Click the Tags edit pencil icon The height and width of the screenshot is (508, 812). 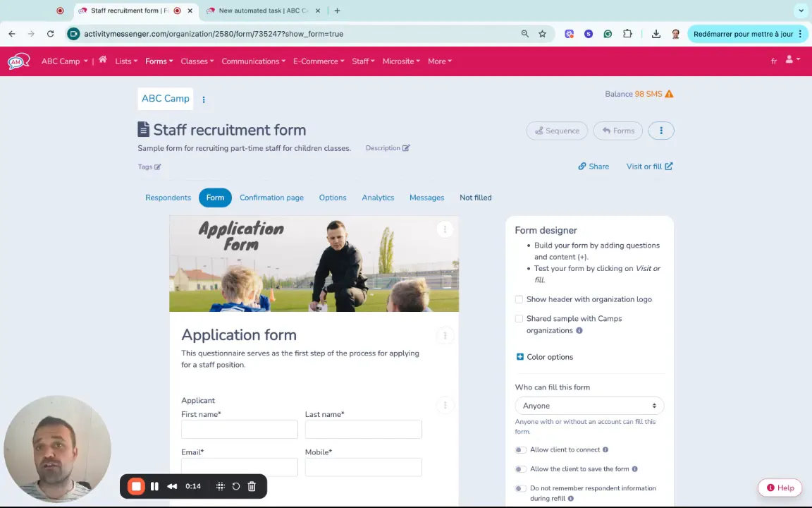point(157,167)
